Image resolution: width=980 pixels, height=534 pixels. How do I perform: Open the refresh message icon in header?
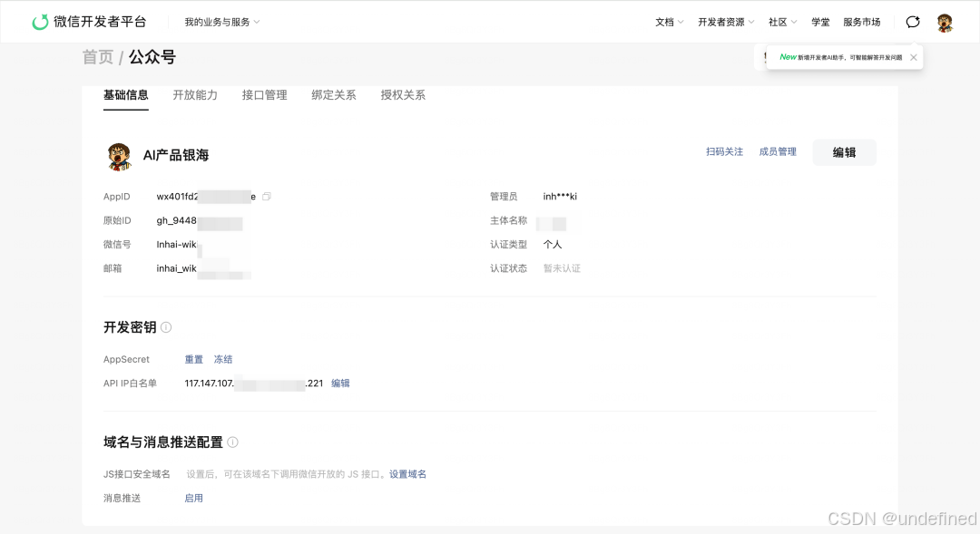pyautogui.click(x=913, y=22)
